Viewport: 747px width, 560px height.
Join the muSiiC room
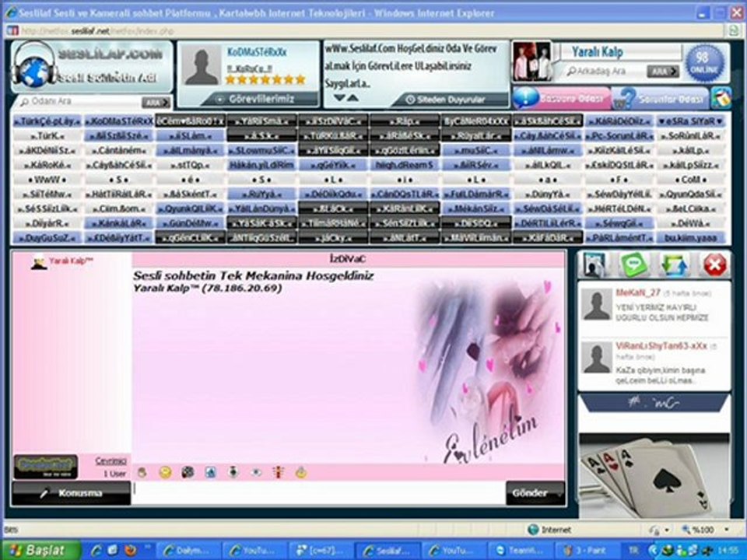(x=476, y=150)
